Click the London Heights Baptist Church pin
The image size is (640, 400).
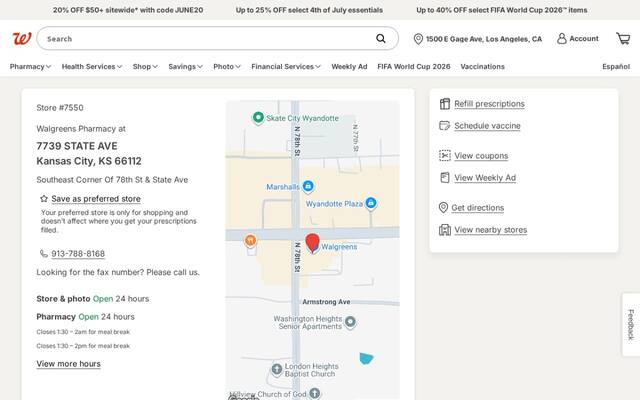point(277,369)
